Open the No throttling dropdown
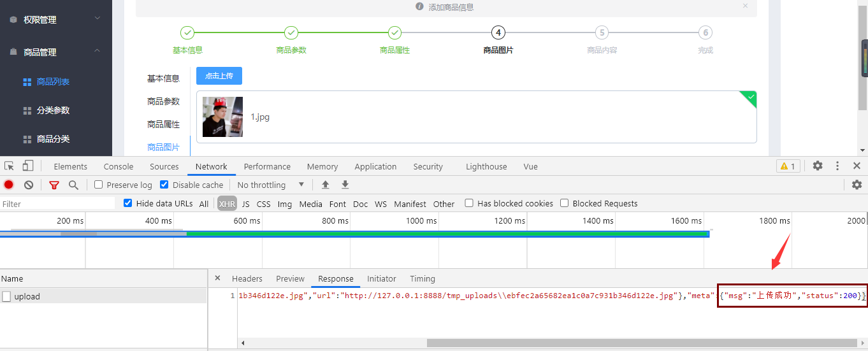This screenshot has height=351, width=868. point(271,185)
